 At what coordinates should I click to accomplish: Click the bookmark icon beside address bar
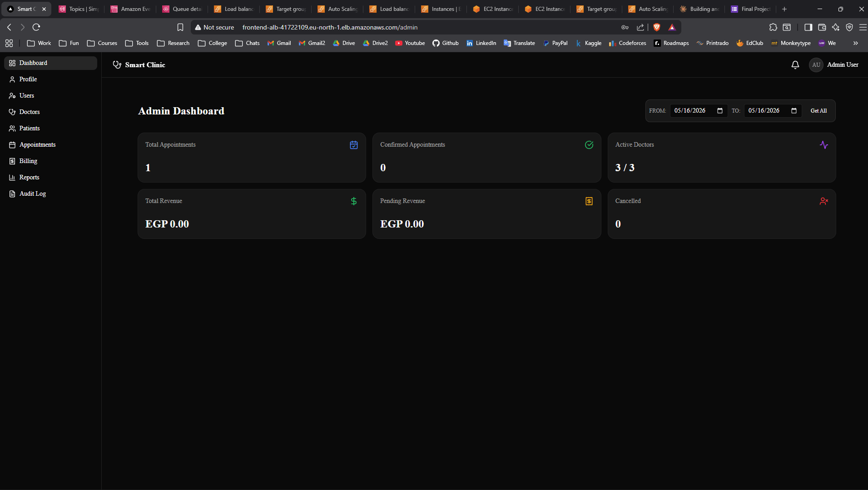(x=180, y=27)
